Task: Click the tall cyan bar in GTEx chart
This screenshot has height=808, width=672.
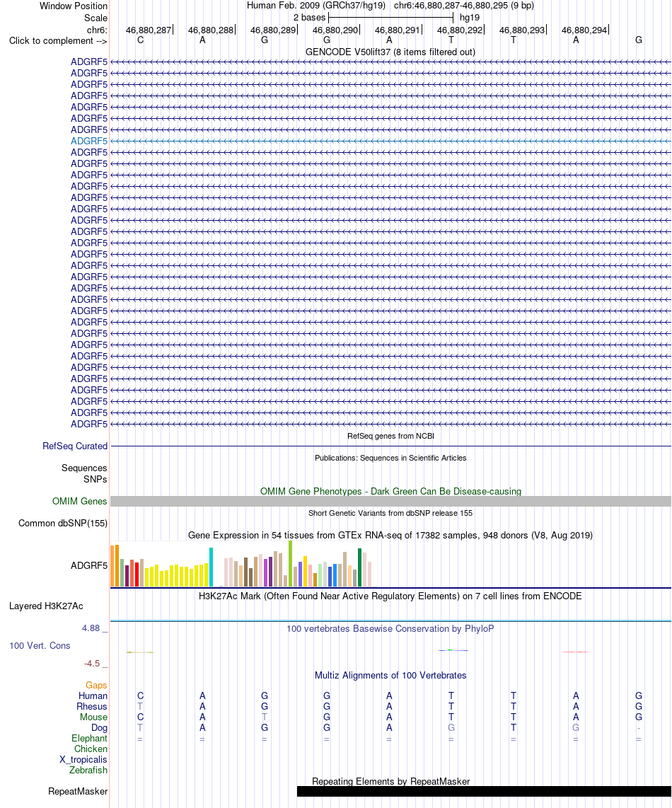Action: point(211,567)
